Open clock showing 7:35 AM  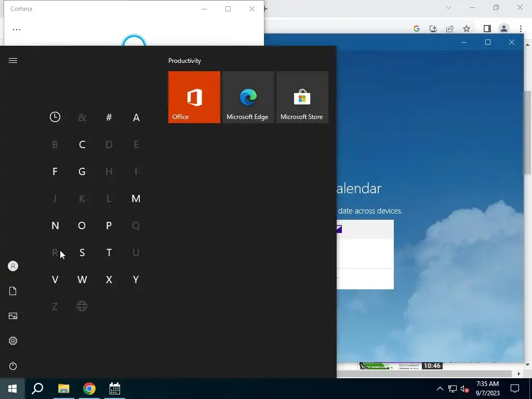click(x=487, y=389)
